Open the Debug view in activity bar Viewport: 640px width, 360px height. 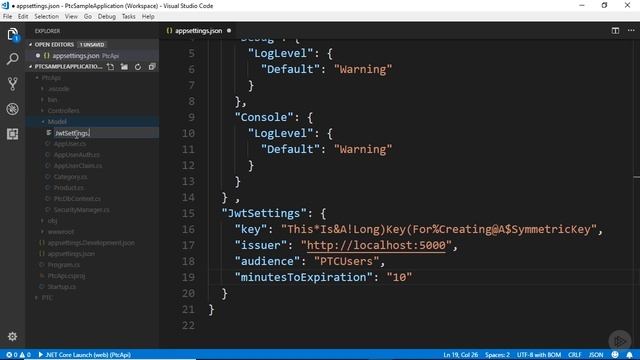tap(13, 109)
